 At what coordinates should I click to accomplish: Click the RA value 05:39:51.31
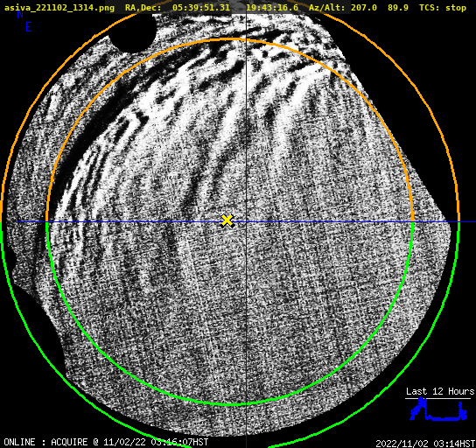(201, 8)
